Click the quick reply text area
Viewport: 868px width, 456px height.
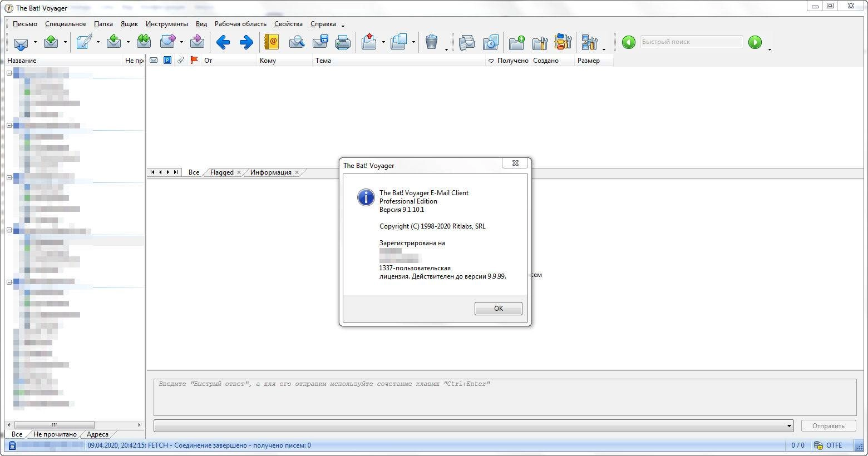(505, 397)
